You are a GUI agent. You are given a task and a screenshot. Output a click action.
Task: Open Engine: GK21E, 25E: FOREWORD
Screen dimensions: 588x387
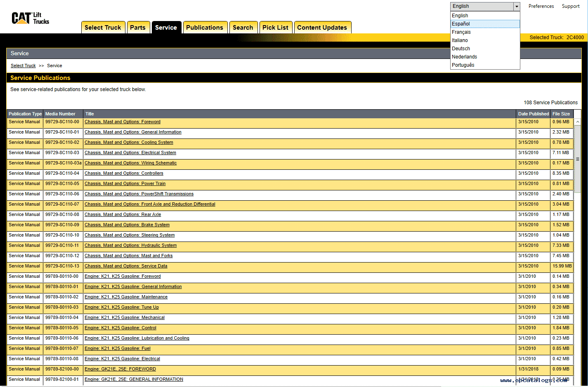120,369
